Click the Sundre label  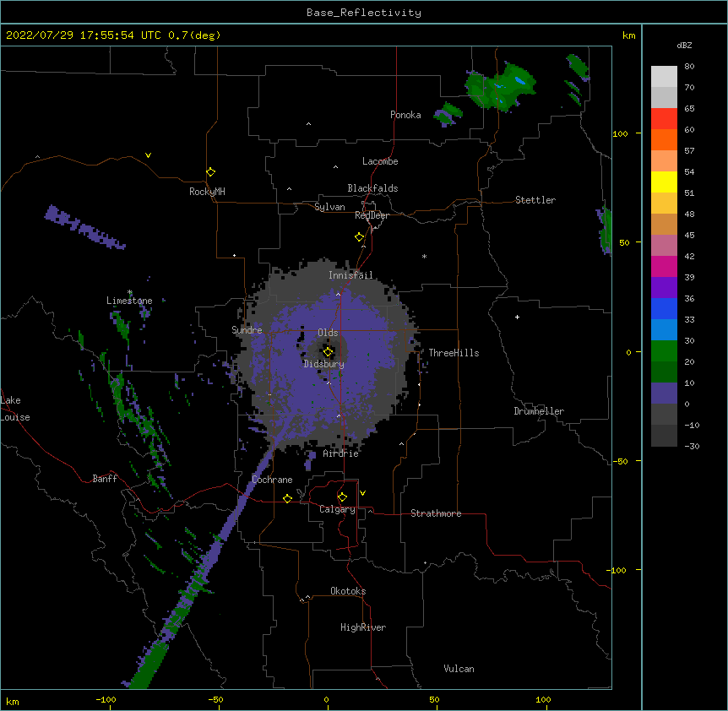(x=247, y=330)
